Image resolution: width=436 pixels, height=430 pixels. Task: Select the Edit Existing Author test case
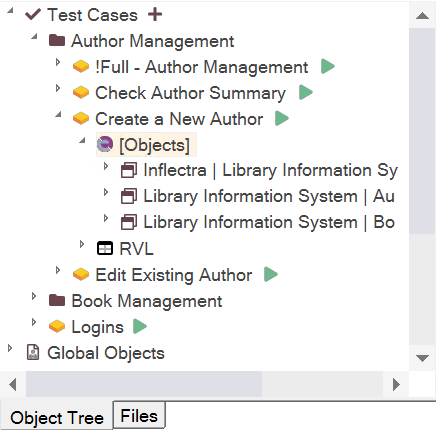173,275
